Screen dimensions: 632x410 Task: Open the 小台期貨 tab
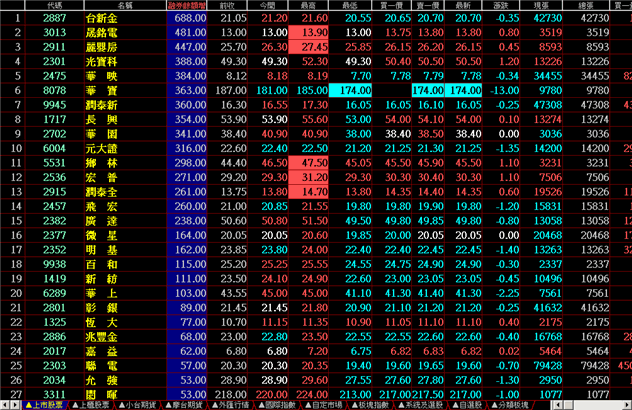(x=137, y=405)
